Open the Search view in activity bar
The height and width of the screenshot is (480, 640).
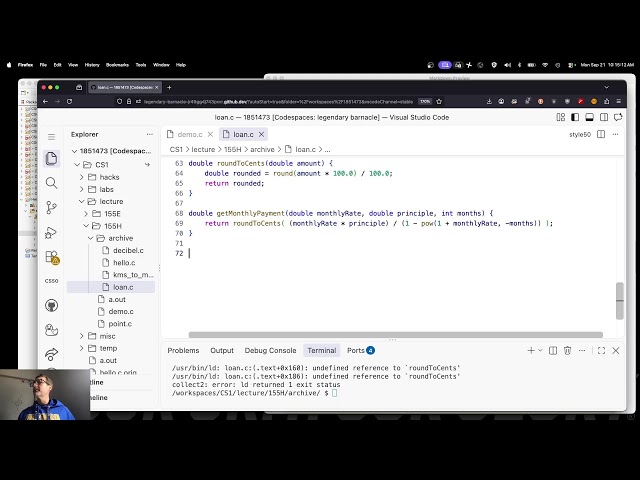point(51,183)
